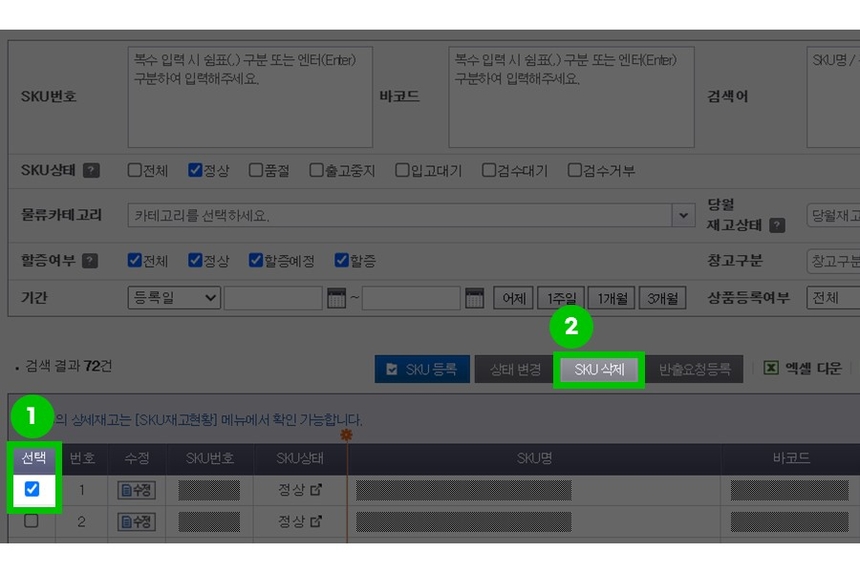Set period to 1개월
This screenshot has height=573, width=860.
pos(612,298)
